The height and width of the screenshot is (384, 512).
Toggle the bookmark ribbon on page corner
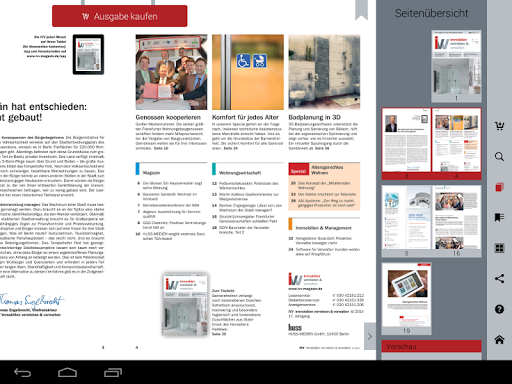(x=361, y=9)
